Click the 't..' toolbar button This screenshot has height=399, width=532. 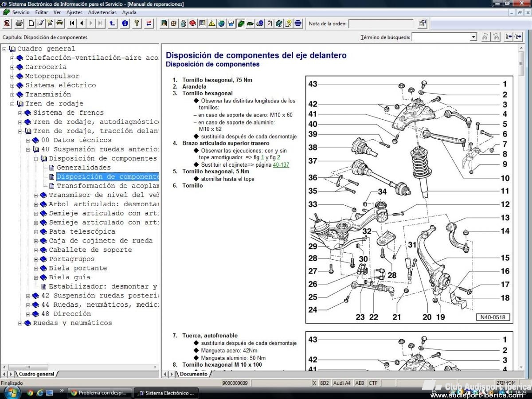pos(113,23)
